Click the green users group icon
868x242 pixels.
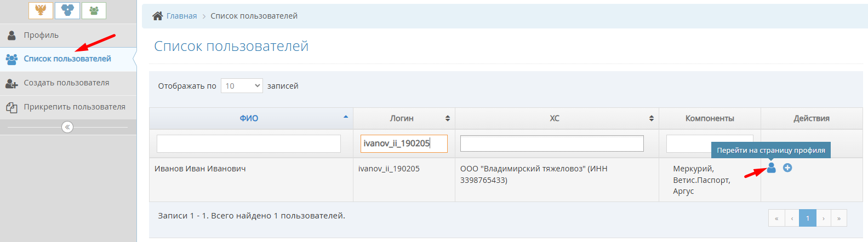[x=94, y=10]
